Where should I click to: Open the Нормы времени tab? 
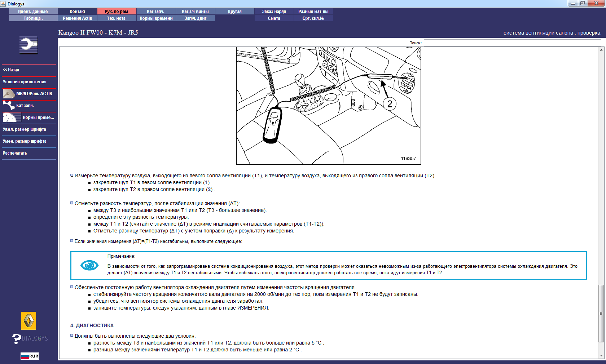tap(156, 18)
